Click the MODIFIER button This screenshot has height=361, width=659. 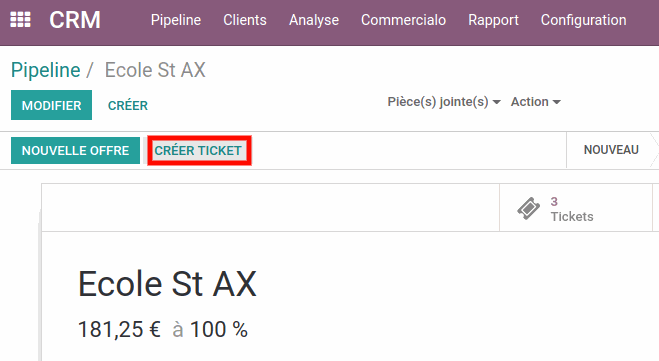51,105
